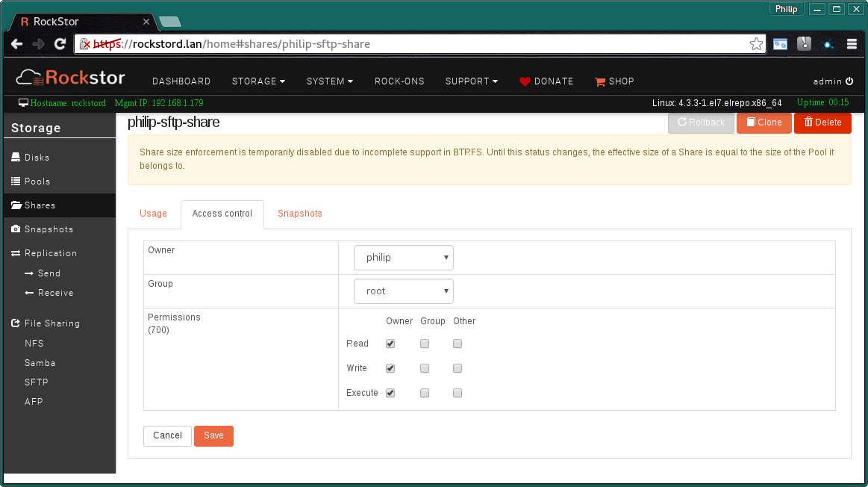
Task: Click the first browser extension icon
Action: 780,44
